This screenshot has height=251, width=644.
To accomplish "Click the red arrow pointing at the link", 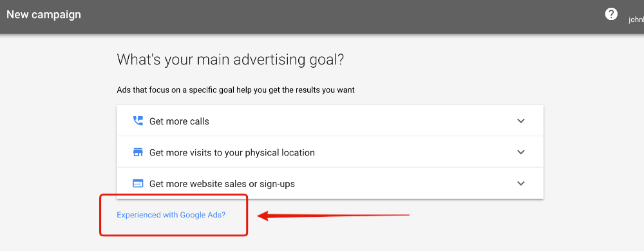I will tap(334, 216).
